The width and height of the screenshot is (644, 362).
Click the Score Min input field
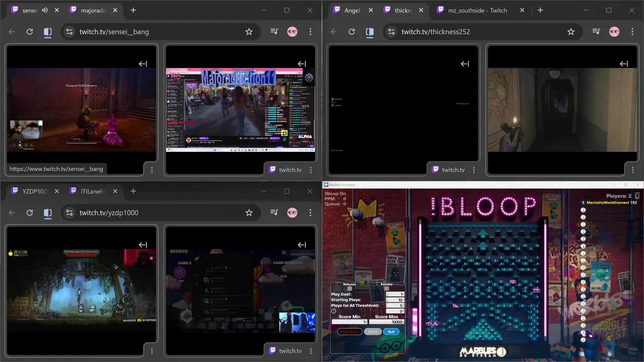click(350, 322)
